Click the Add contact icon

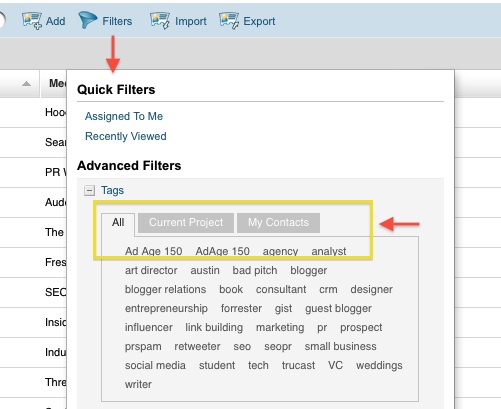tap(32, 21)
